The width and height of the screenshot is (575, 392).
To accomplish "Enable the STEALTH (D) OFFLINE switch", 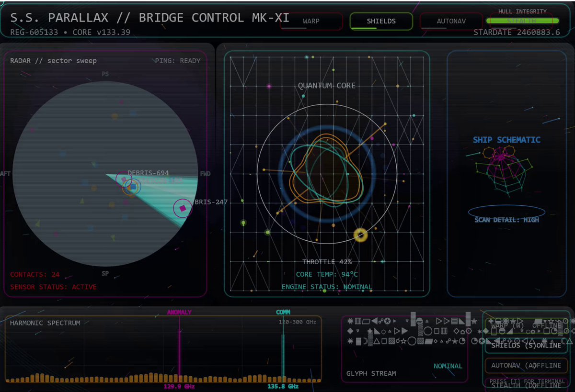I will pos(526,384).
